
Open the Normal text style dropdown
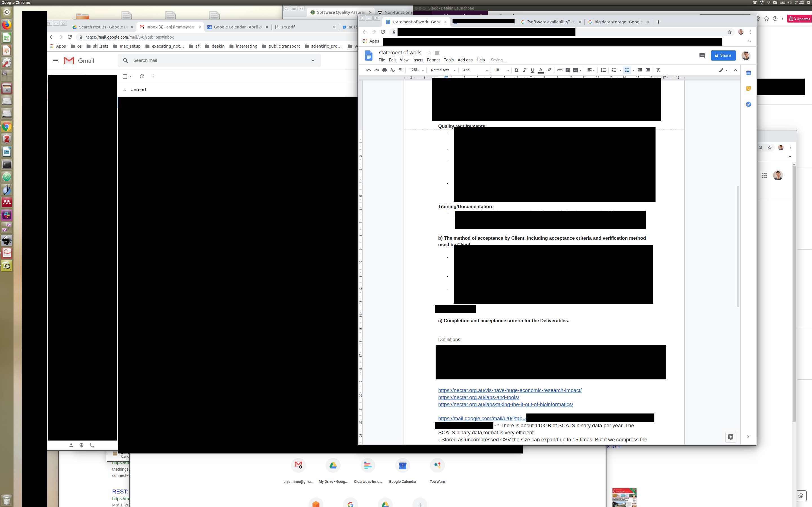443,70
